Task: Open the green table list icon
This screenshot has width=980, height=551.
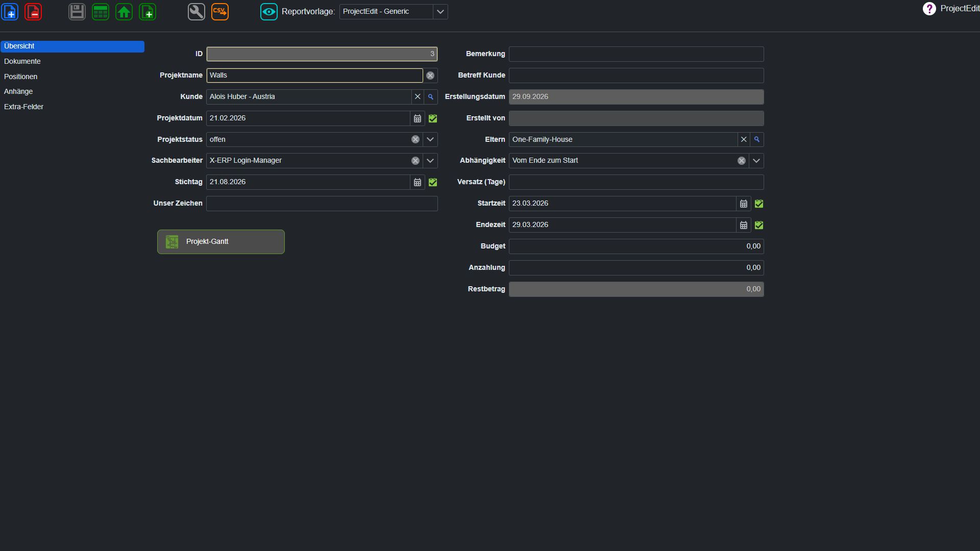Action: (101, 11)
